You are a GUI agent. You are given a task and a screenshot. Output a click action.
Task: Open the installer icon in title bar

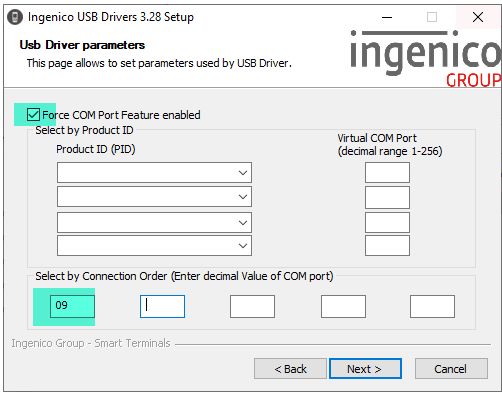click(15, 17)
